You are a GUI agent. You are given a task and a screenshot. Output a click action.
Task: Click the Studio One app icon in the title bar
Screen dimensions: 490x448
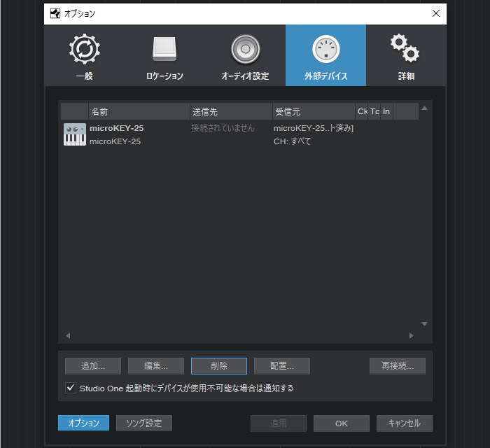pos(55,13)
